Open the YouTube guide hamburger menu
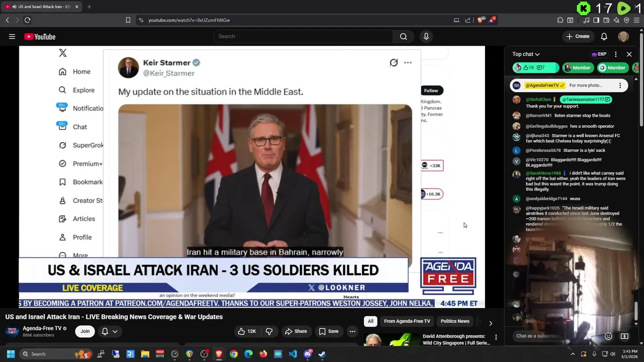644x362 pixels. (x=12, y=36)
